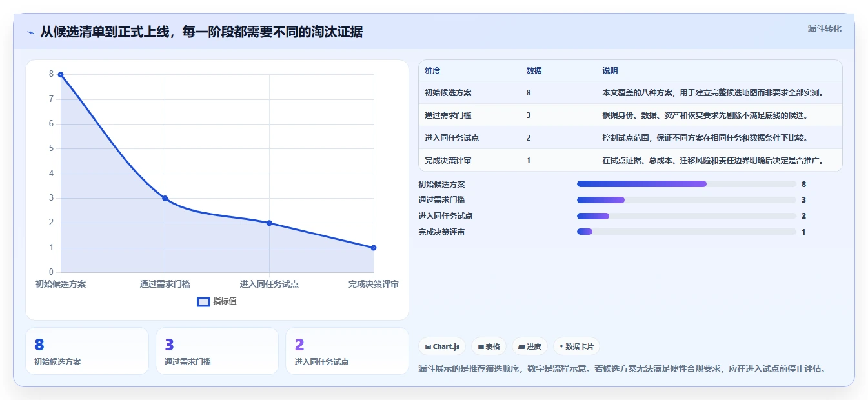The width and height of the screenshot is (868, 400).
Task: Click the value 8 beside first progress bar
Action: pyautogui.click(x=803, y=184)
